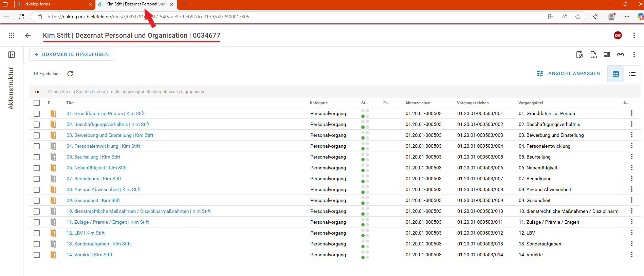Select the checkbox for row 07. Beendigung

[37, 179]
